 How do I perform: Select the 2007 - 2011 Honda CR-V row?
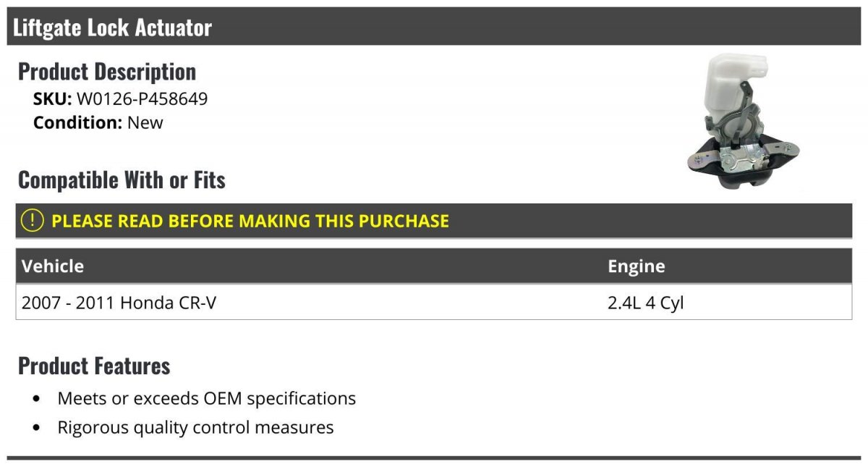click(434, 302)
